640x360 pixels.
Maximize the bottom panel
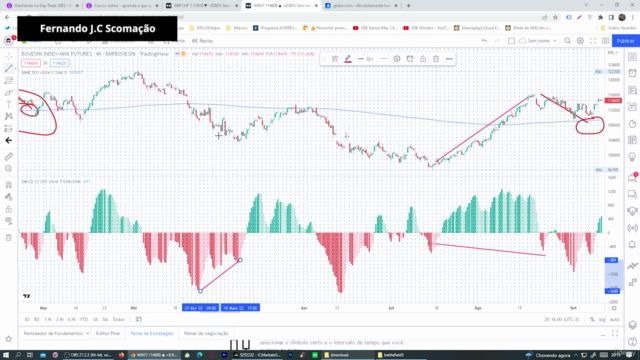point(615,334)
